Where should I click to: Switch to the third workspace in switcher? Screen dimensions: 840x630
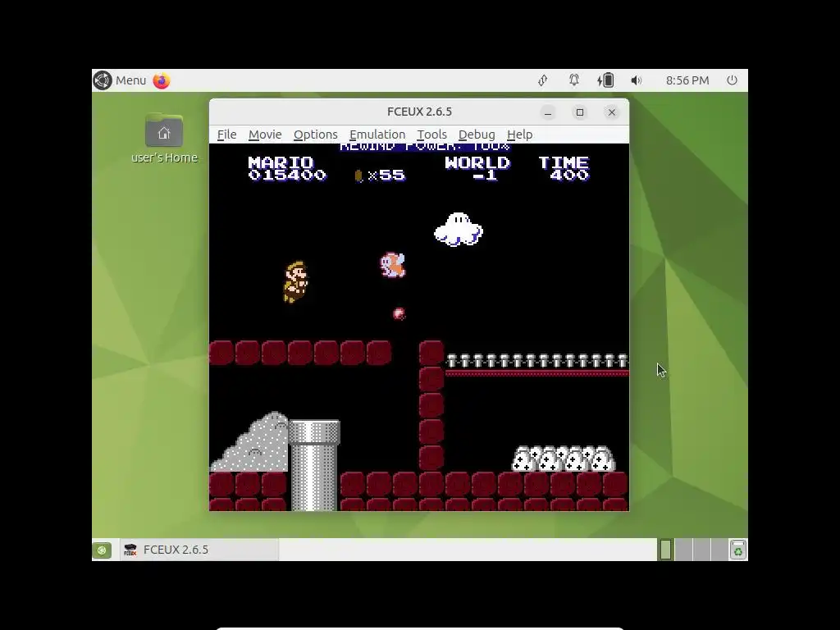(701, 550)
